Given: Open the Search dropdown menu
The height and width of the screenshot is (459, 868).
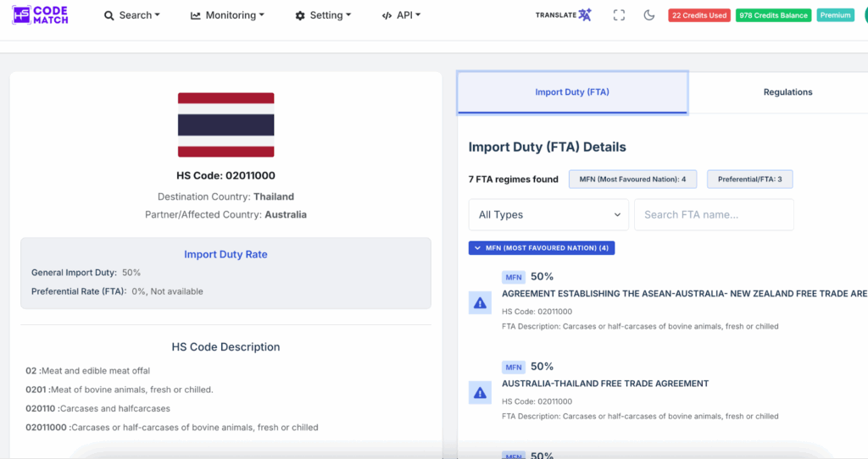Looking at the screenshot, I should (x=132, y=15).
